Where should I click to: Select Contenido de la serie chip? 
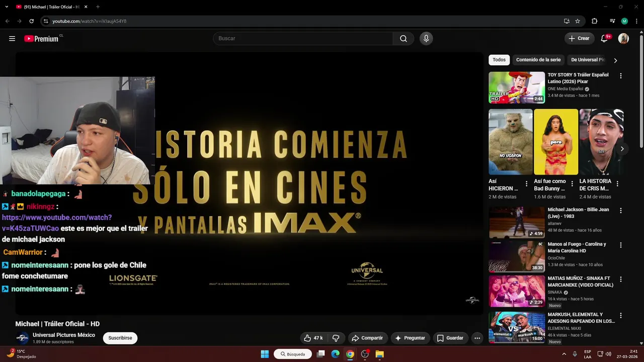click(x=538, y=60)
